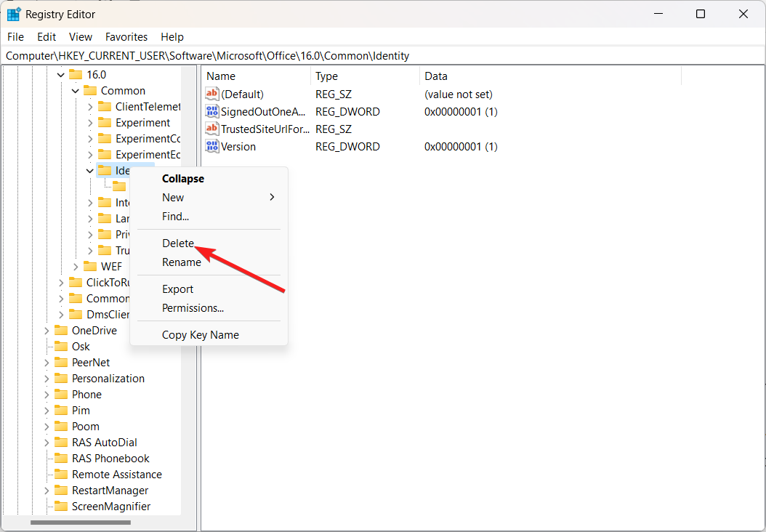Select the (Default) string value icon
766x532 pixels.
coord(212,94)
